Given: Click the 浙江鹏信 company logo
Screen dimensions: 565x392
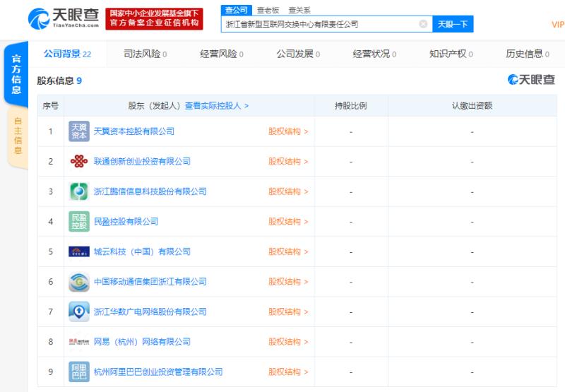Looking at the screenshot, I should (x=79, y=191).
